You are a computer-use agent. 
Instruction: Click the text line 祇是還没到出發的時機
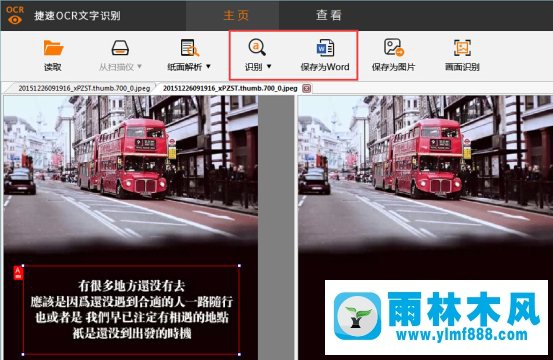tap(132, 333)
